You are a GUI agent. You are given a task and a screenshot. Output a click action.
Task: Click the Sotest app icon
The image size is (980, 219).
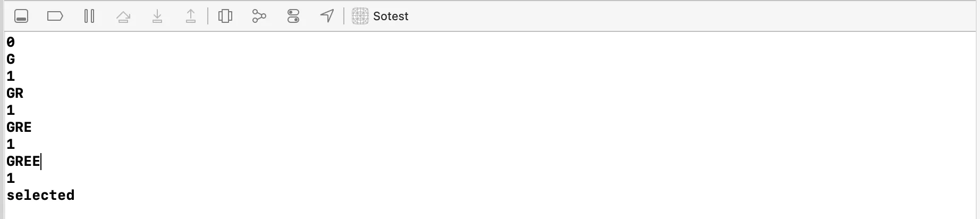point(360,16)
